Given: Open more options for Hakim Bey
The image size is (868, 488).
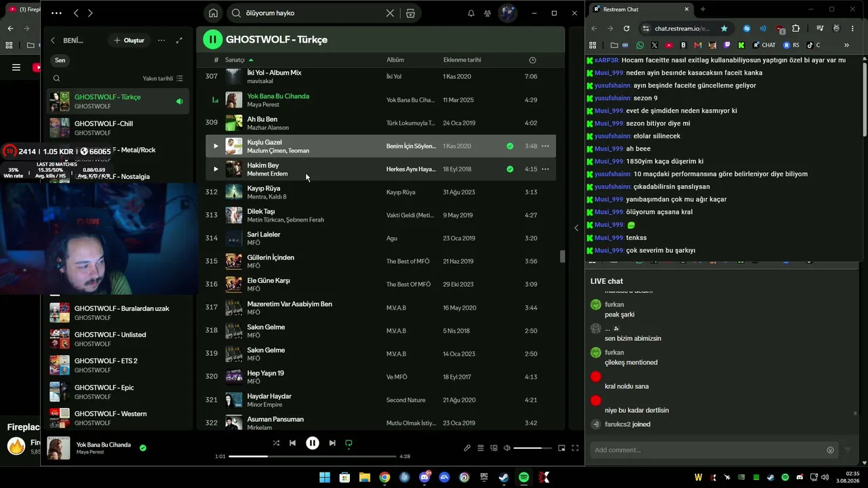Looking at the screenshot, I should click(545, 169).
